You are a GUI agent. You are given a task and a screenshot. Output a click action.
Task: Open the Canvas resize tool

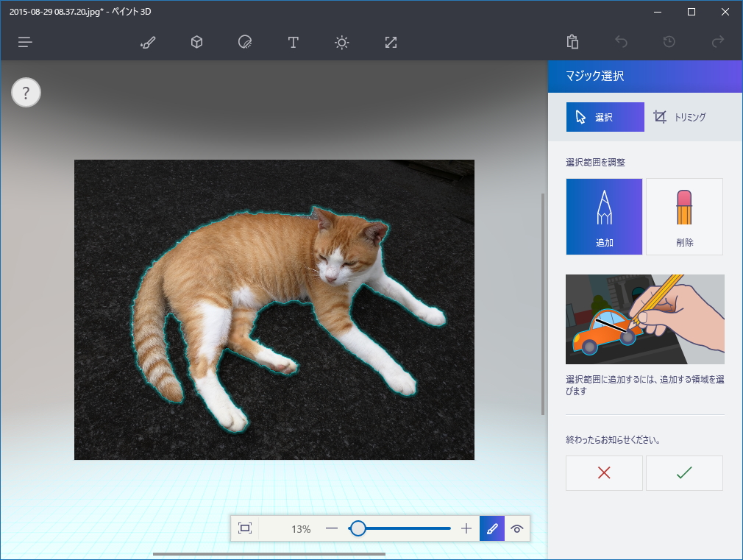coord(391,42)
